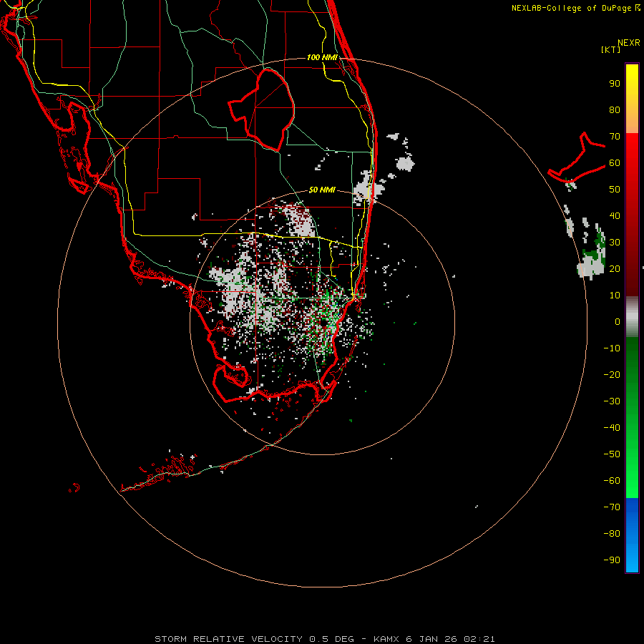Click the 100 NMI range ring label

322,57
